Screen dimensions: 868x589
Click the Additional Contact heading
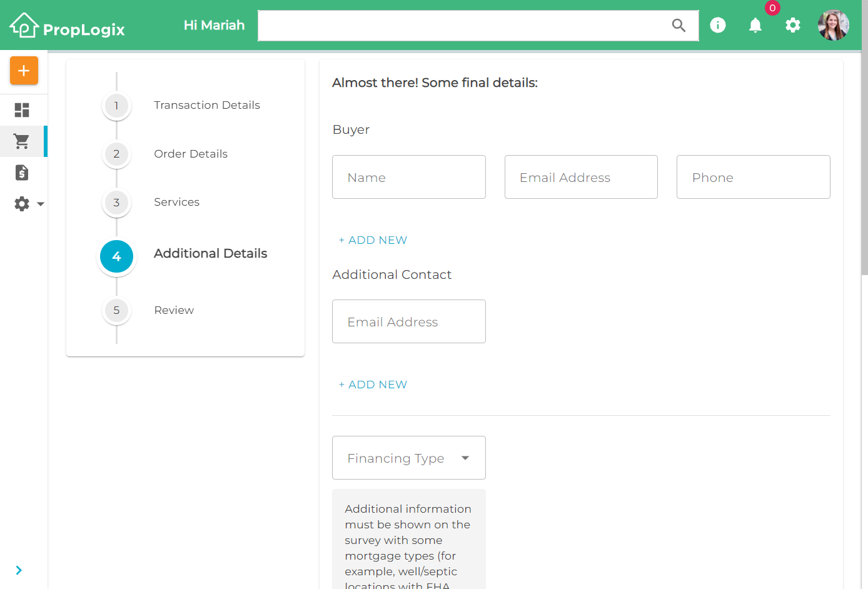pos(392,274)
